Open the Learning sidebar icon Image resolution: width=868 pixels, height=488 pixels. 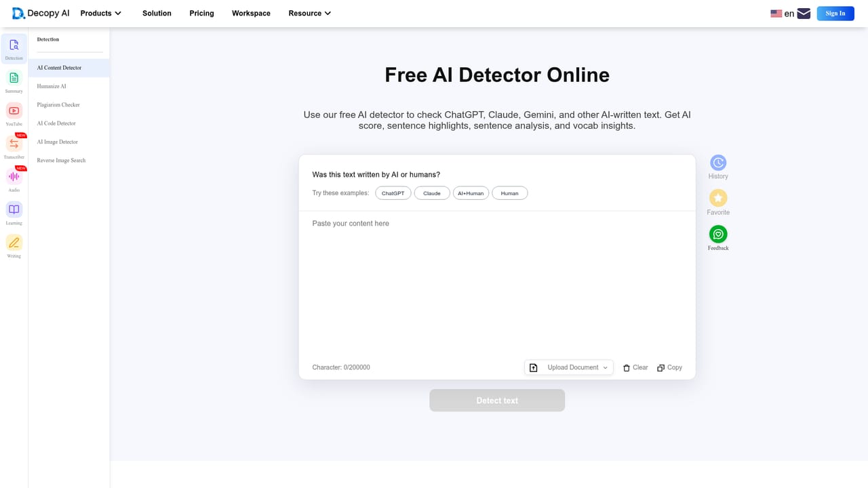(x=14, y=209)
